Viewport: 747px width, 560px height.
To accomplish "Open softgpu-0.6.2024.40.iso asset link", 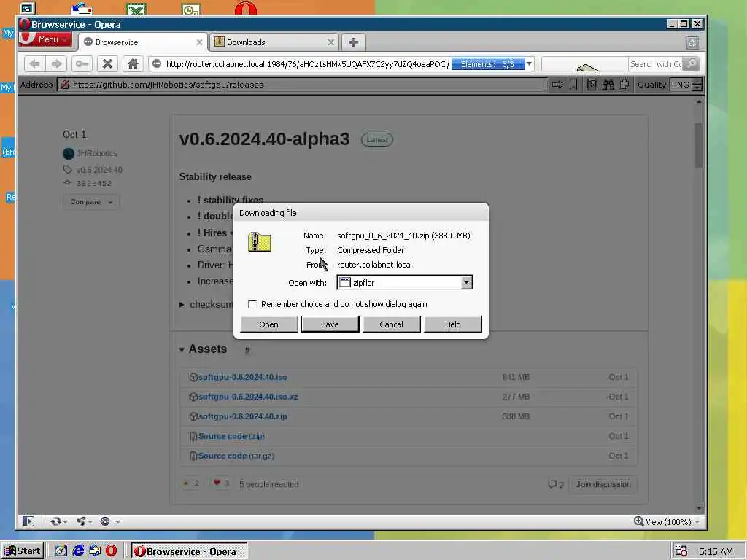I will click(242, 377).
